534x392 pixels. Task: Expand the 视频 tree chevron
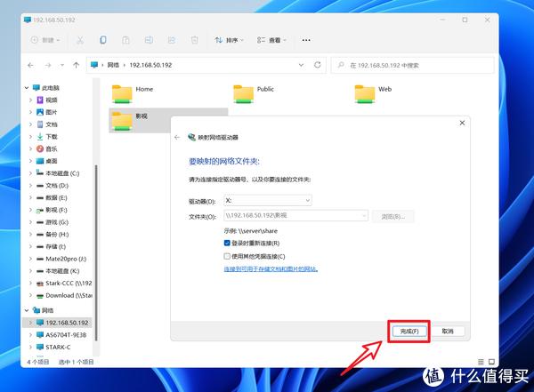30,100
